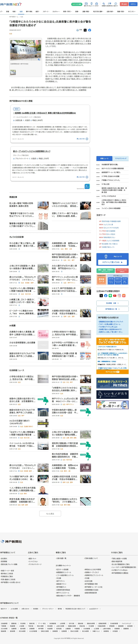
Task: Click the Myニュース location pin icon
Action: click(x=106, y=257)
